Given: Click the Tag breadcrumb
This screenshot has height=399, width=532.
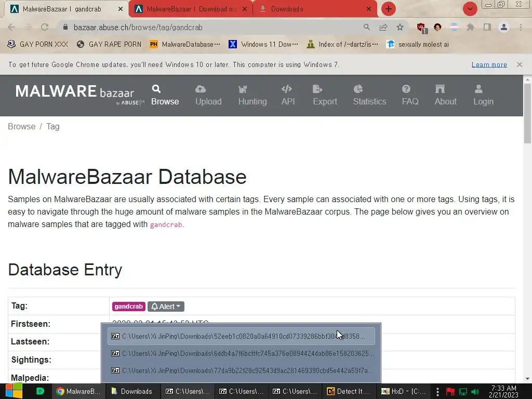Looking at the screenshot, I should pos(53,127).
